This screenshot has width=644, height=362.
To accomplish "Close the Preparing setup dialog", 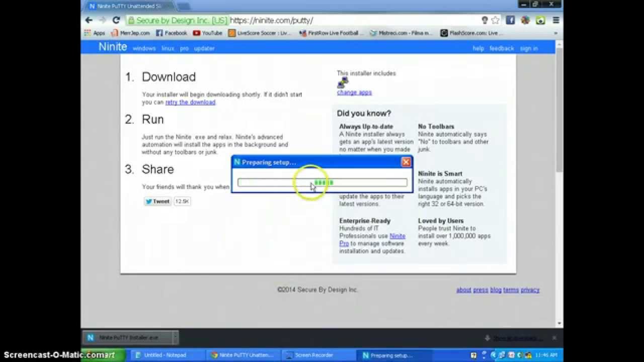I will [x=406, y=162].
